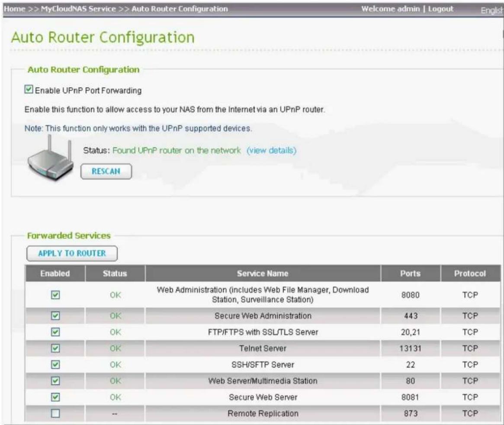Click the Status column header
Screen dimensions: 504x425
tap(115, 274)
